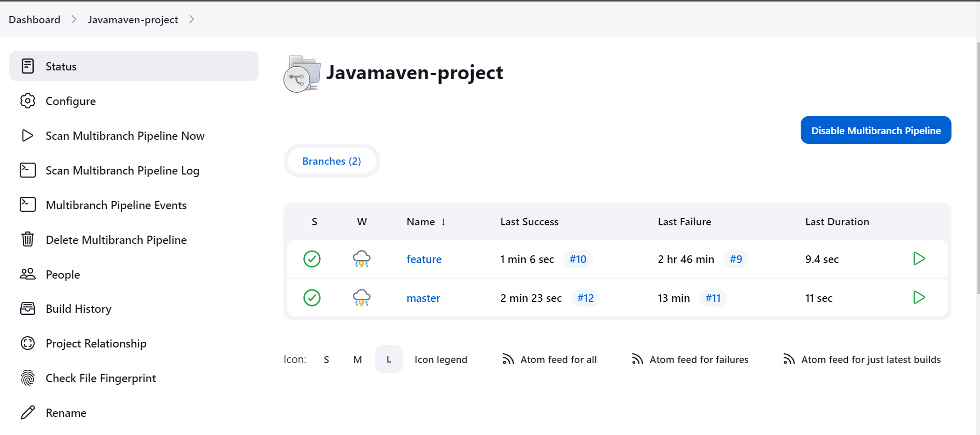Run build for the feature branch
This screenshot has height=435, width=980.
click(919, 258)
